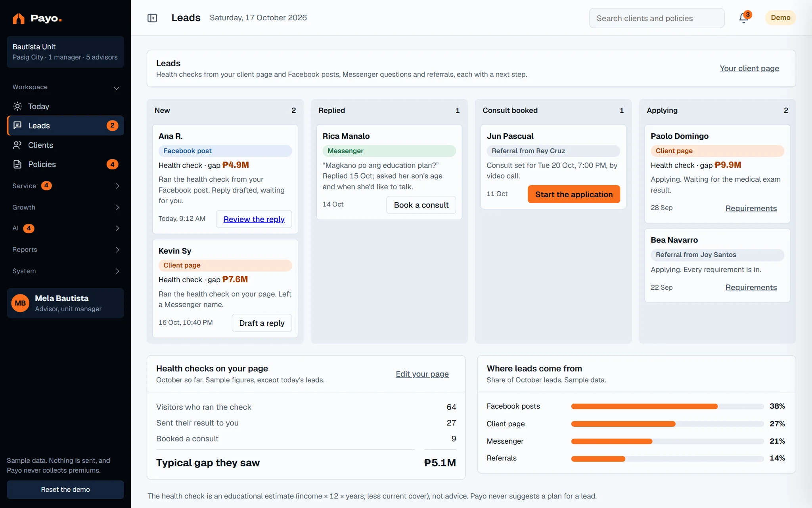Click the Policies badge showing 4
Screen dimensions: 812x508
[x=112, y=164]
